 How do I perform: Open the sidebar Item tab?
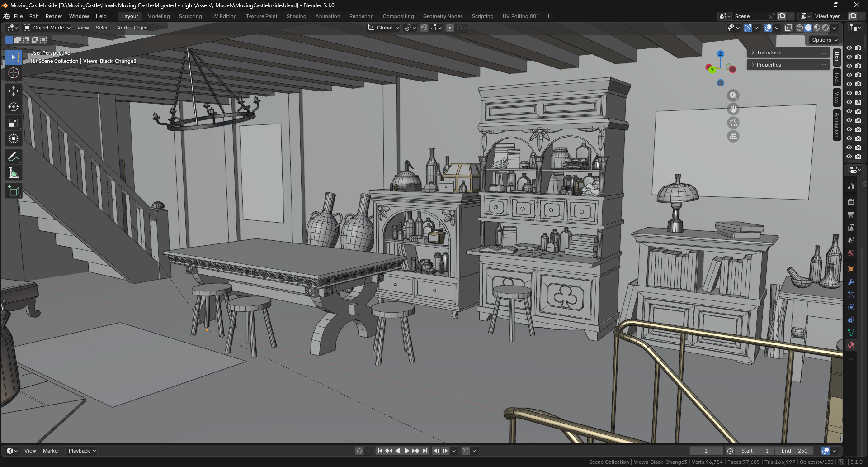coord(837,57)
